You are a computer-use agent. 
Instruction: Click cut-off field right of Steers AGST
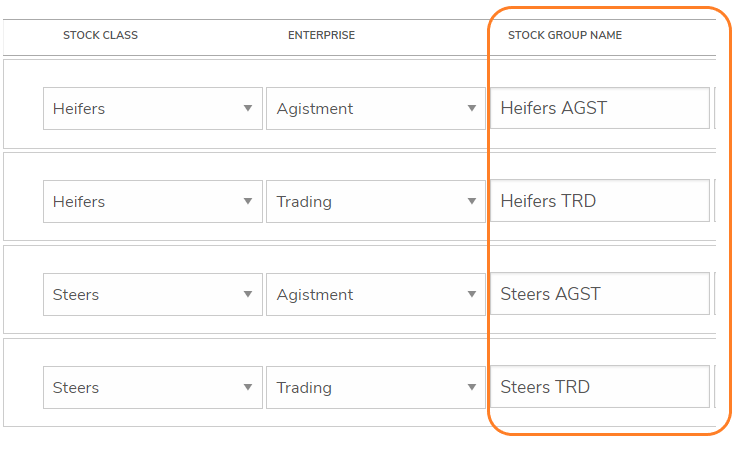click(x=715, y=294)
